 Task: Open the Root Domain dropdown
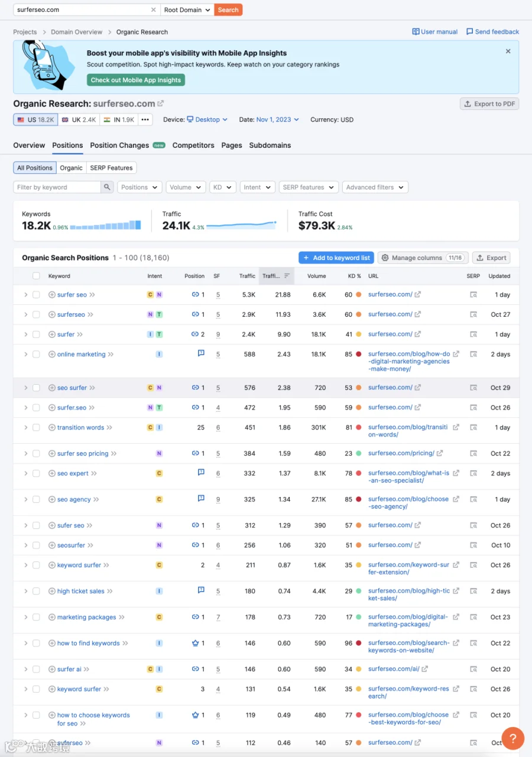point(187,10)
